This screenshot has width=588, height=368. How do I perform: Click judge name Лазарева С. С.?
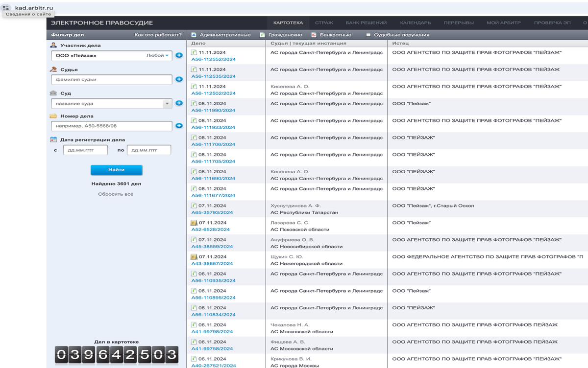click(x=290, y=223)
